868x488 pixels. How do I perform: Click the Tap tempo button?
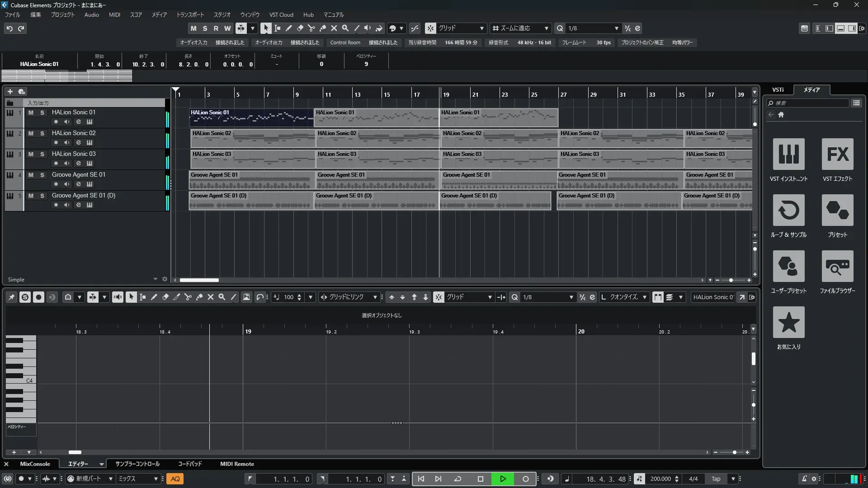point(716,479)
